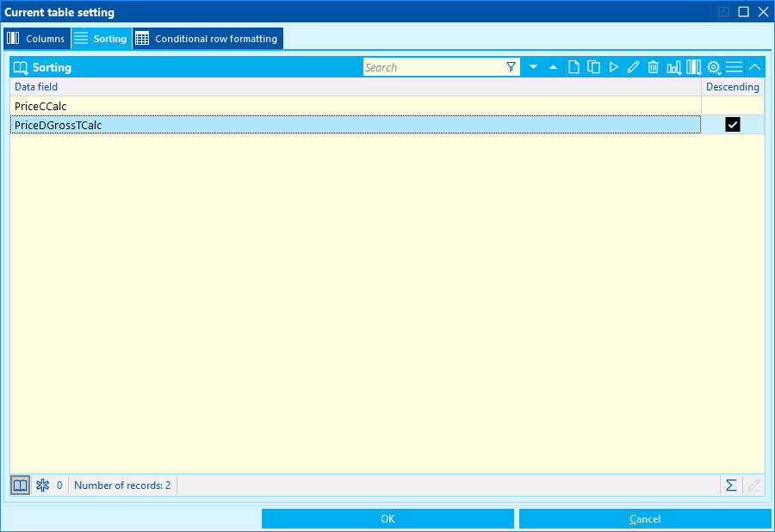Click the sigma sum icon

(x=731, y=485)
